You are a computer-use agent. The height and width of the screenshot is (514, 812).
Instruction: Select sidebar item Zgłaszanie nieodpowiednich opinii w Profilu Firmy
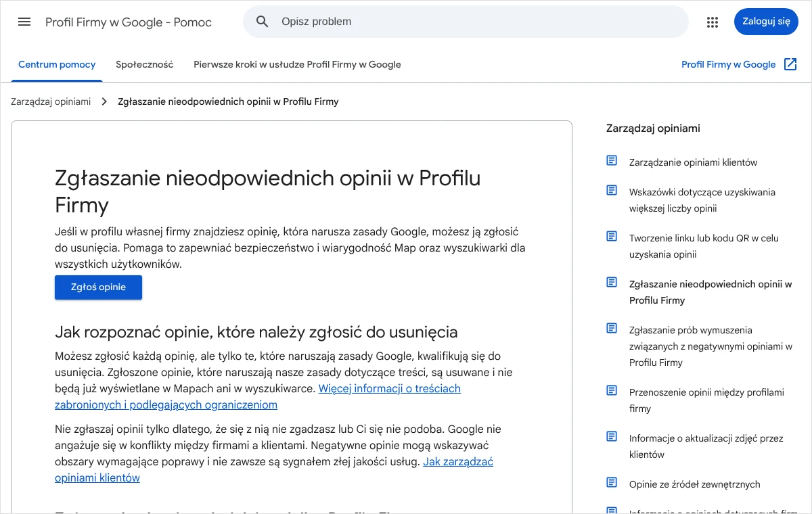click(x=710, y=292)
